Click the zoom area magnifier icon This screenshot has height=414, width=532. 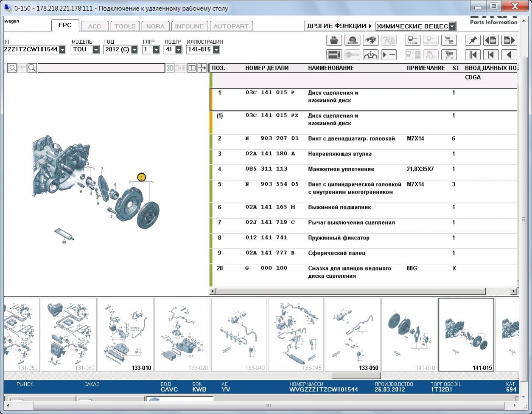[11, 68]
